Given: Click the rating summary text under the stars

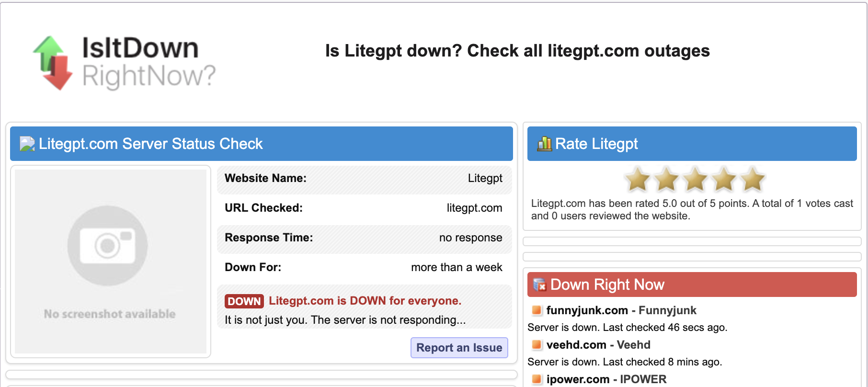Looking at the screenshot, I should coord(692,210).
